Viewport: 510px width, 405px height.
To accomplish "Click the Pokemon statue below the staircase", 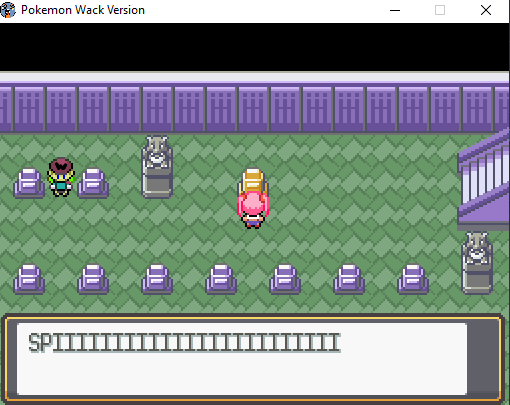I will (477, 263).
